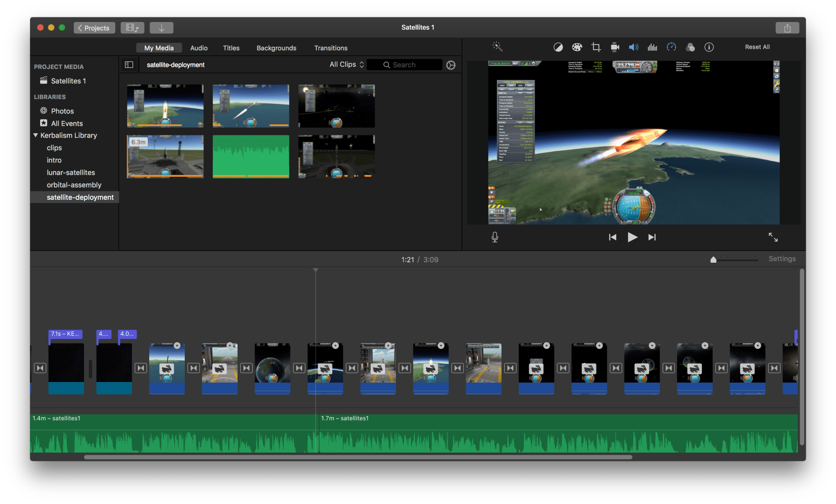Open the speed adjustment tool
Viewport: 836px width, 504px height.
point(671,47)
